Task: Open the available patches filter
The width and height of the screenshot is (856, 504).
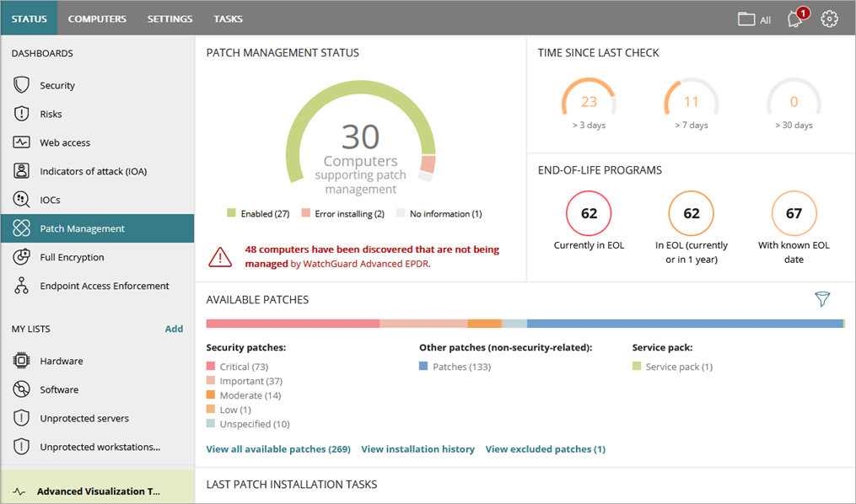Action: [822, 299]
